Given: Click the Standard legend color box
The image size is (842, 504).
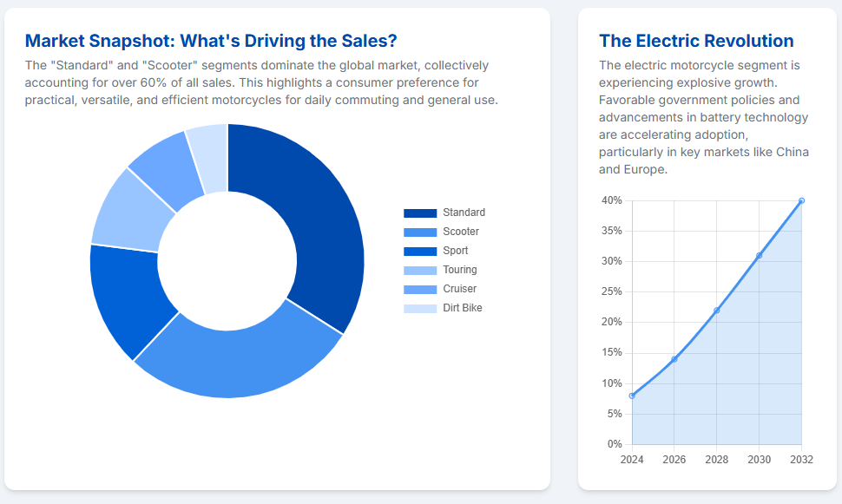Looking at the screenshot, I should 420,213.
